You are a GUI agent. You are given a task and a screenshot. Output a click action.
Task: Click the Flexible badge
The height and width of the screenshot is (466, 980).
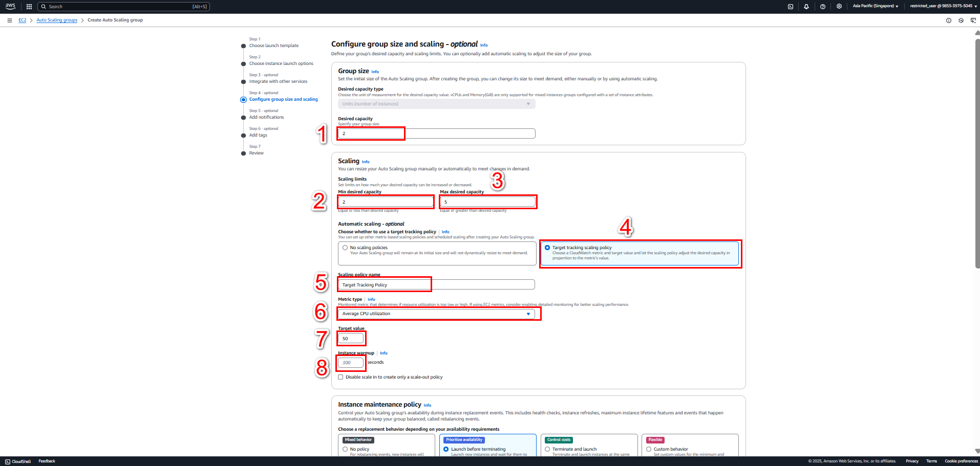coord(655,440)
